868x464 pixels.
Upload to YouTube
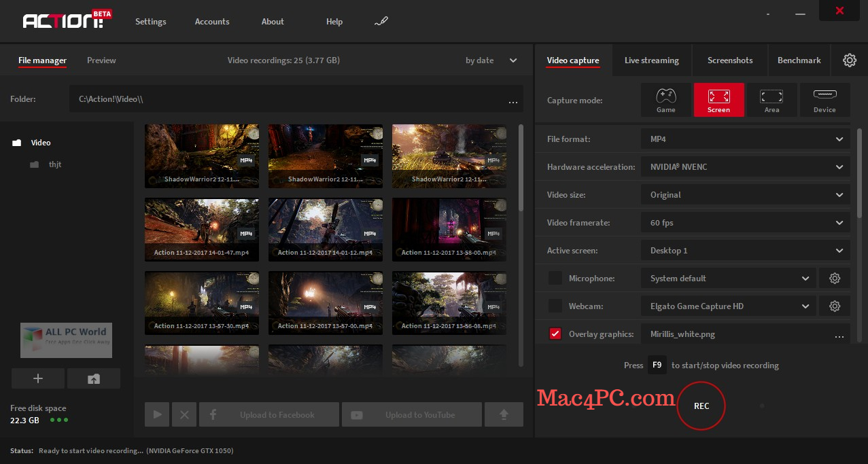412,414
